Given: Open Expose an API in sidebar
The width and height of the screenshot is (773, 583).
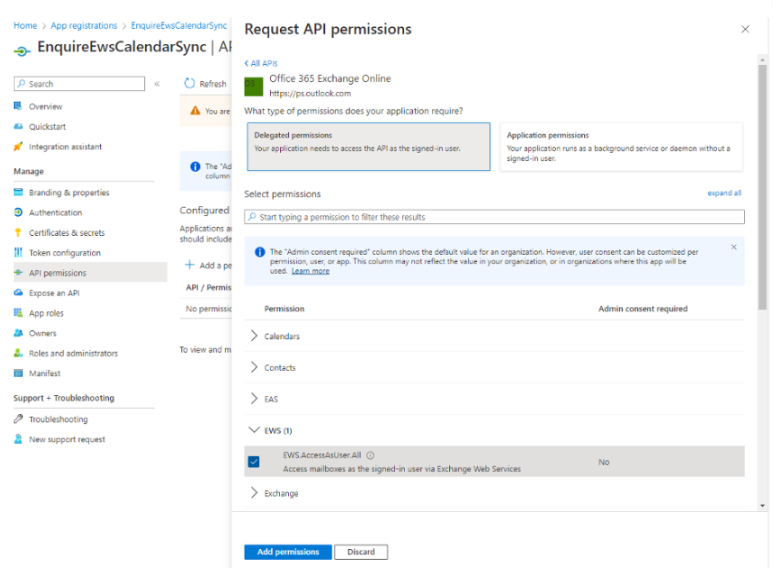Looking at the screenshot, I should [54, 293].
